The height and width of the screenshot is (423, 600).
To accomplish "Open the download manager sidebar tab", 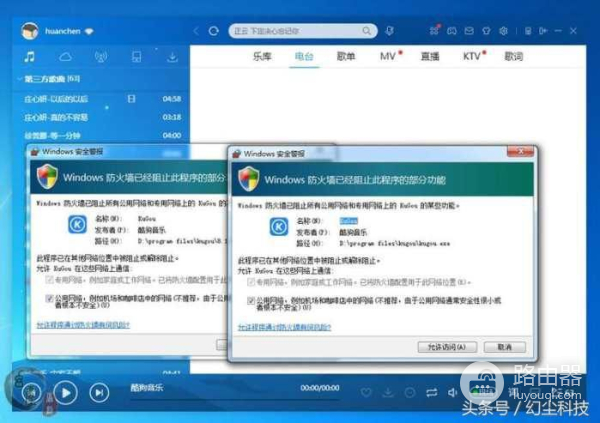I will [172, 57].
